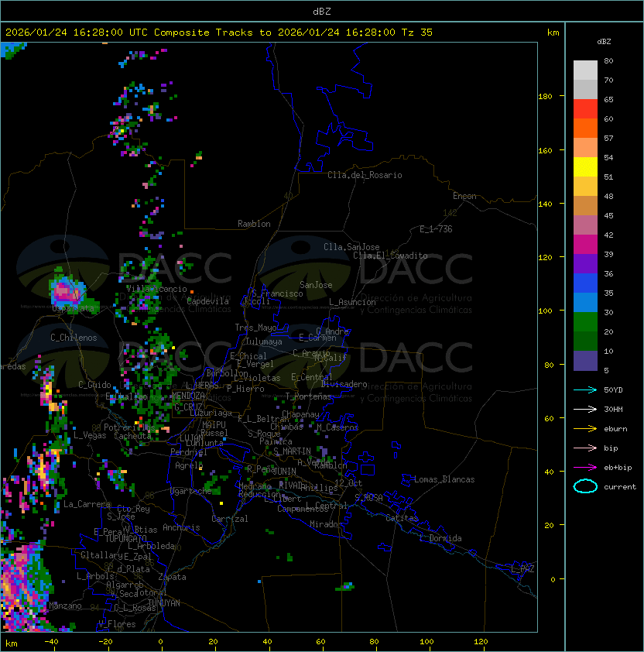The width and height of the screenshot is (644, 652).
Task: Click the magenta eb+bip arrow legend icon
Action: click(585, 468)
